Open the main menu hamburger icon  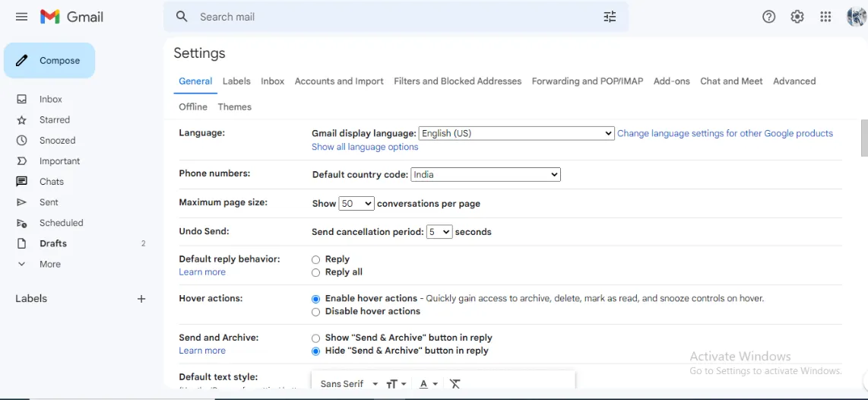pyautogui.click(x=21, y=17)
